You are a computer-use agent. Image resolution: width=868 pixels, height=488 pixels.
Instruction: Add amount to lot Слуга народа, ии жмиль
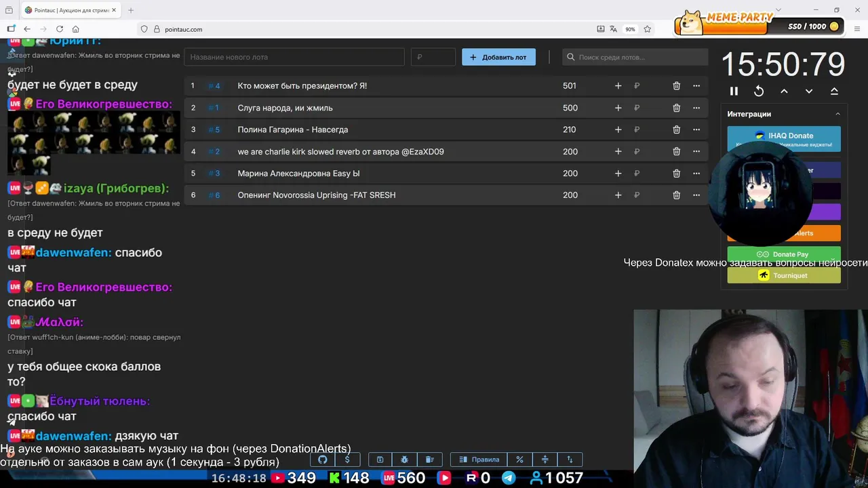click(x=618, y=108)
